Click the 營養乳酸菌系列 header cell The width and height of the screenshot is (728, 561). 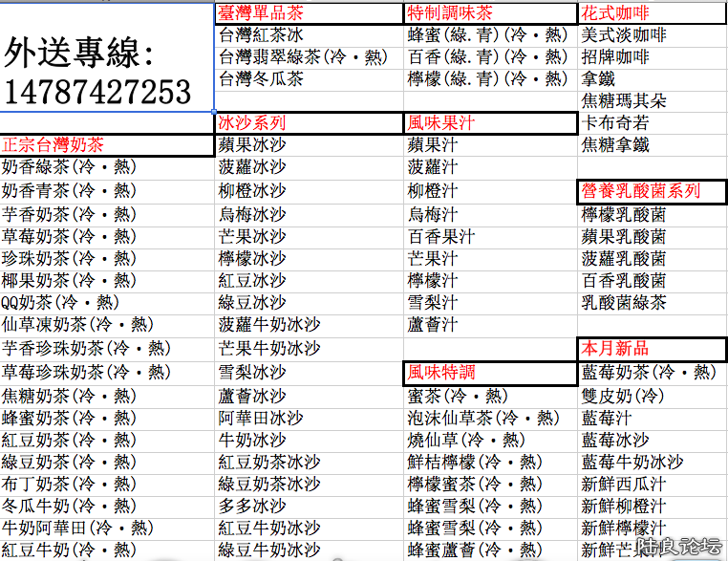(x=641, y=191)
